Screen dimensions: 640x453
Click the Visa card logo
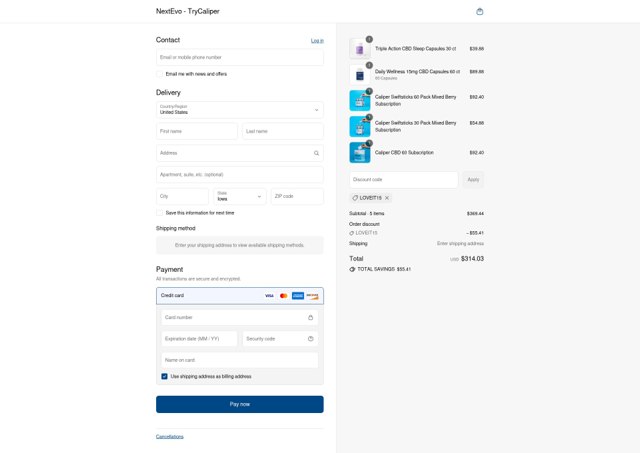tap(269, 295)
